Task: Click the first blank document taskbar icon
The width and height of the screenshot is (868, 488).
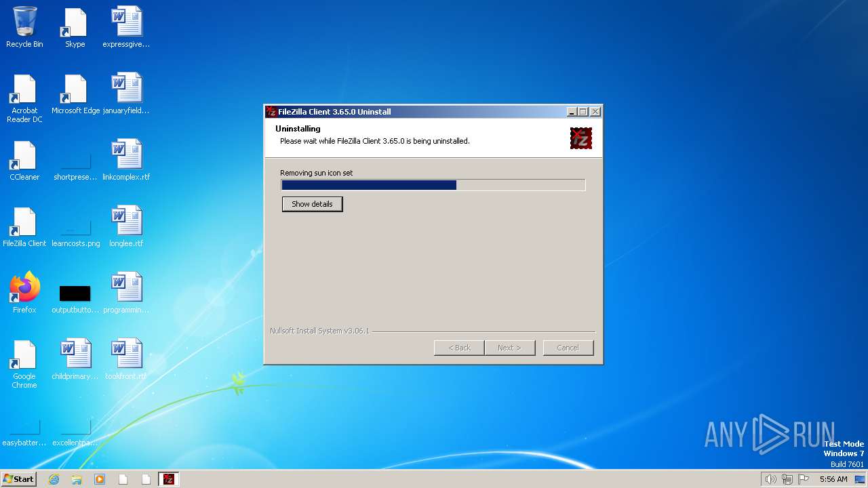Action: [123, 479]
